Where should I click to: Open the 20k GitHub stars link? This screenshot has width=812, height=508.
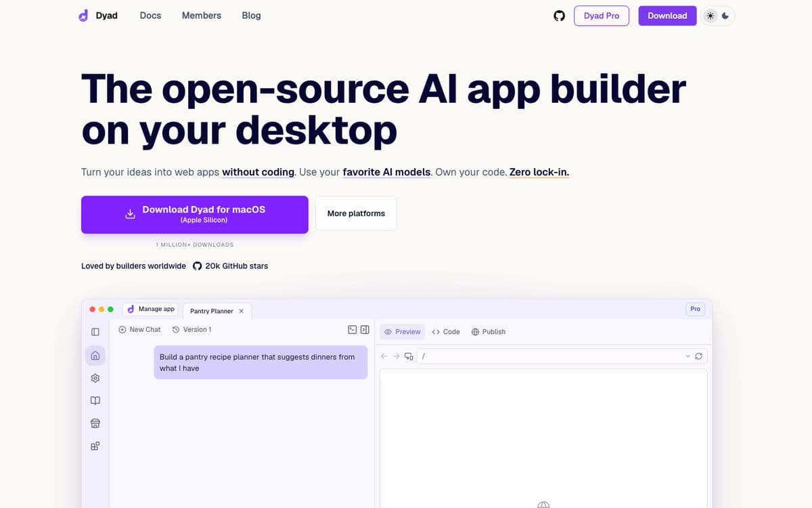231,266
